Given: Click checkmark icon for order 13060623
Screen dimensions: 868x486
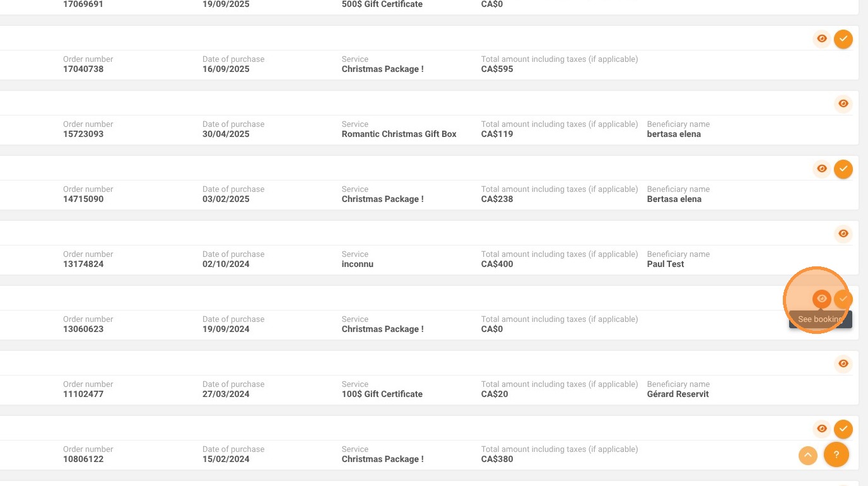Looking at the screenshot, I should click(843, 299).
